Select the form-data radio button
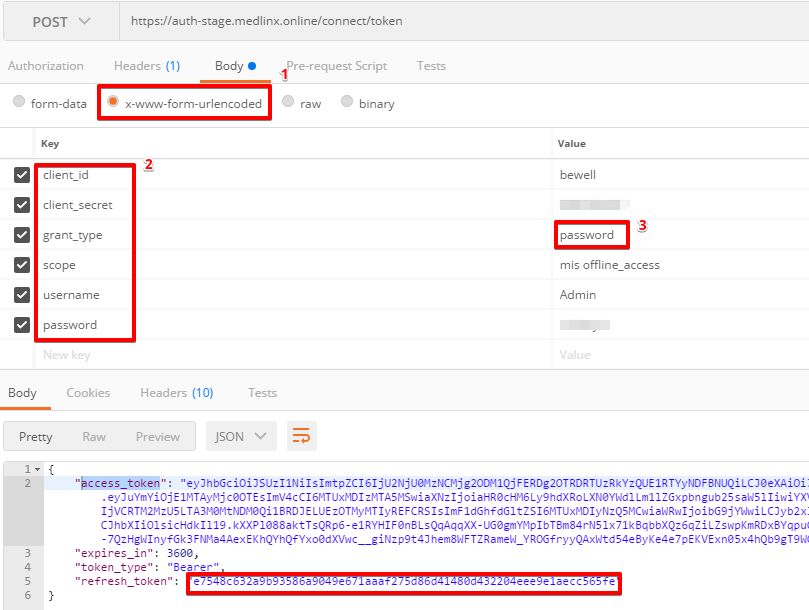 click(18, 102)
